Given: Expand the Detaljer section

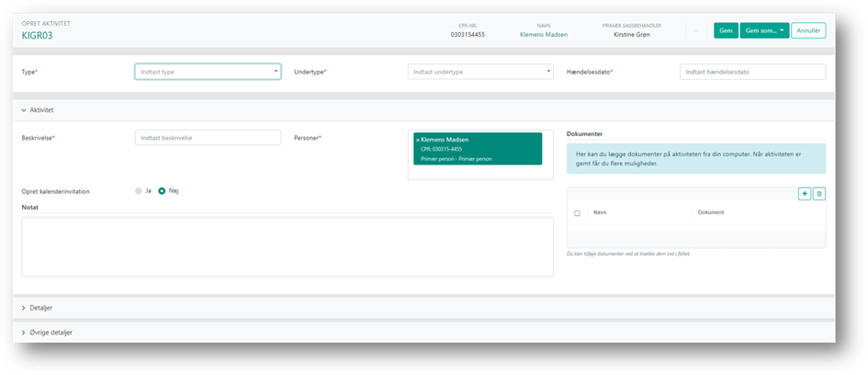Looking at the screenshot, I should coord(24,307).
